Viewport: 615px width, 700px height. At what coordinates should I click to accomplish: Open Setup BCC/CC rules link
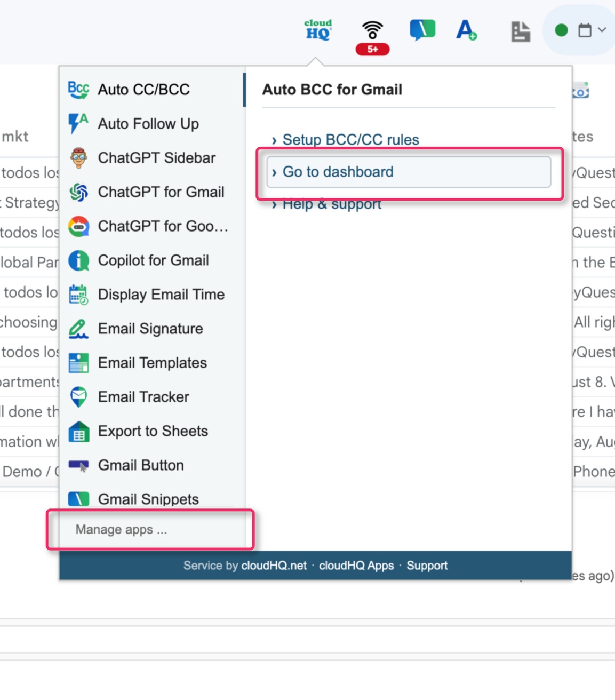pos(350,140)
